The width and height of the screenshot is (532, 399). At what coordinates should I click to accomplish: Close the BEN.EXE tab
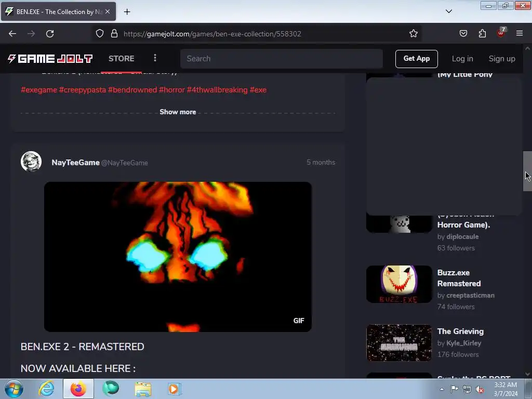pos(108,11)
